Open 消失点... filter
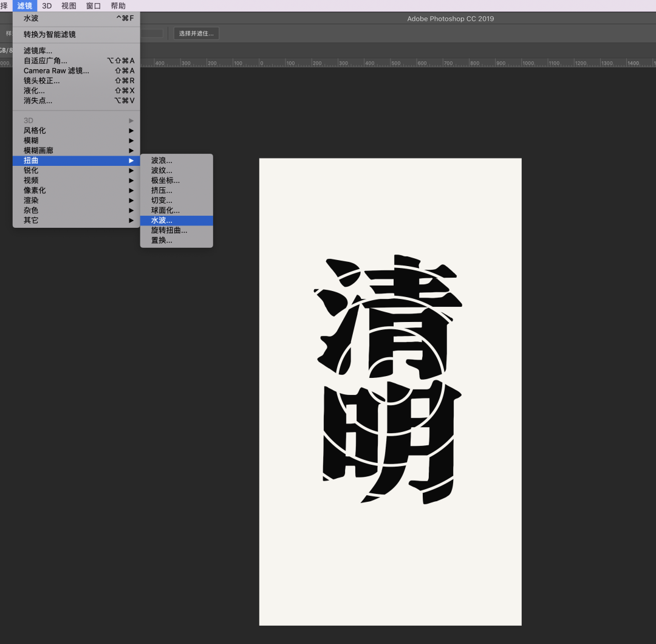656x644 pixels. tap(38, 101)
